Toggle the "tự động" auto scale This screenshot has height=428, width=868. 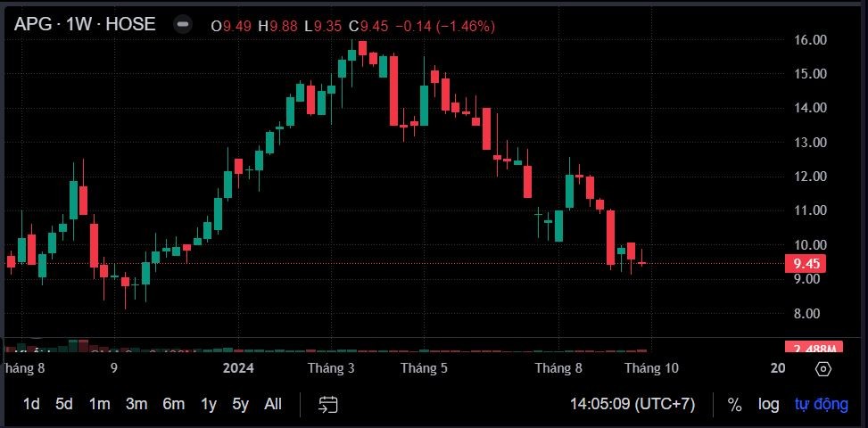pos(821,404)
